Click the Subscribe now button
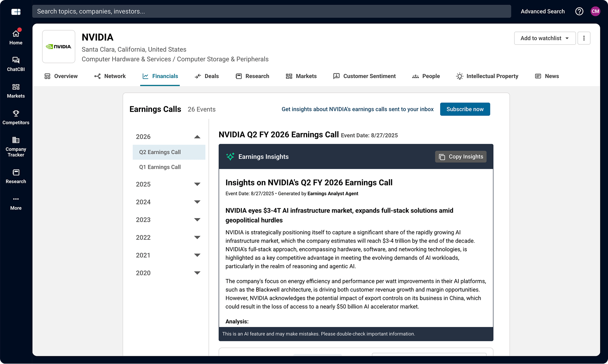 tap(465, 109)
